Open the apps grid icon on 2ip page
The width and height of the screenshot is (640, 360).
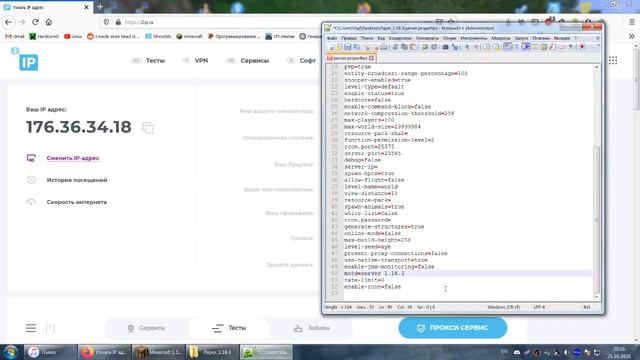(x=613, y=60)
